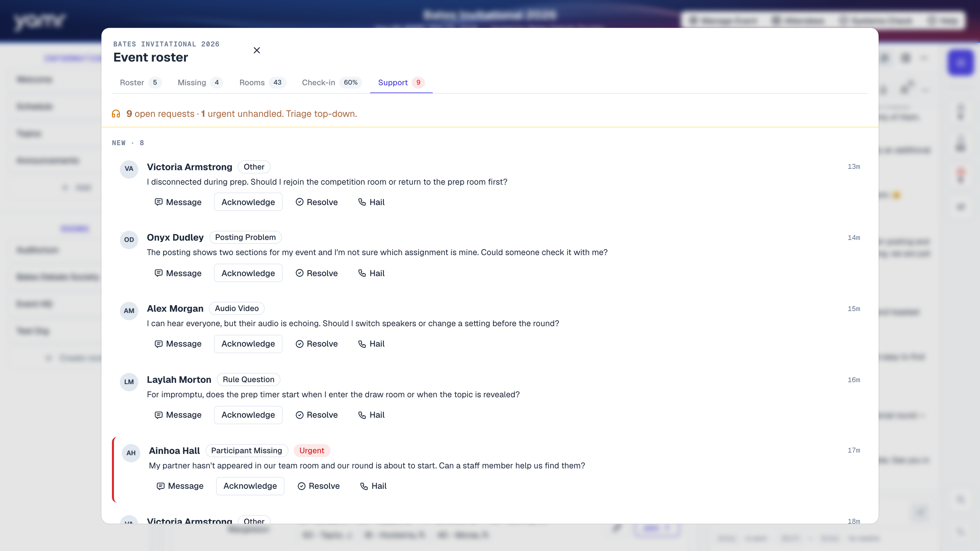Switch to the Roster tab

140,83
